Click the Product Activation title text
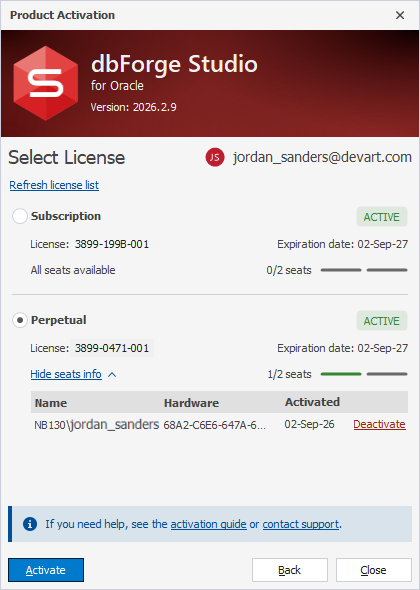Viewport: 420px width, 590px height. coord(62,15)
